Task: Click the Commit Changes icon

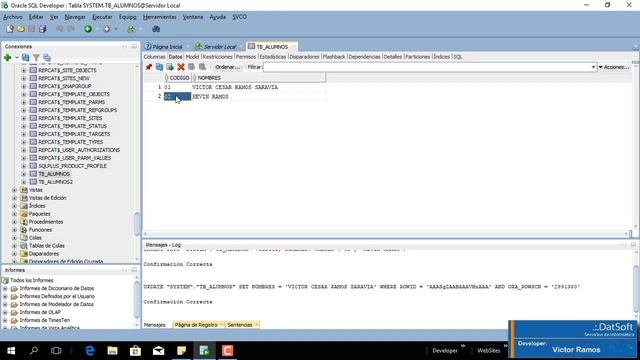Action: tap(191, 67)
